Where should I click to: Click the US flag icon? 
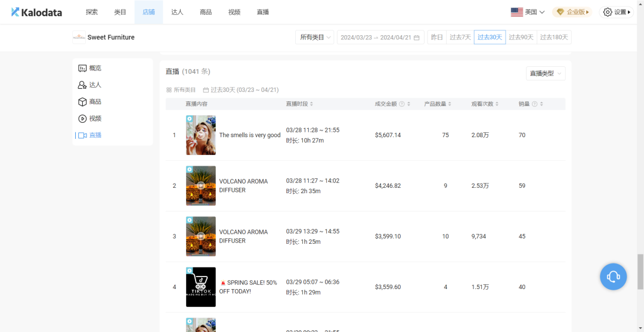pyautogui.click(x=516, y=13)
